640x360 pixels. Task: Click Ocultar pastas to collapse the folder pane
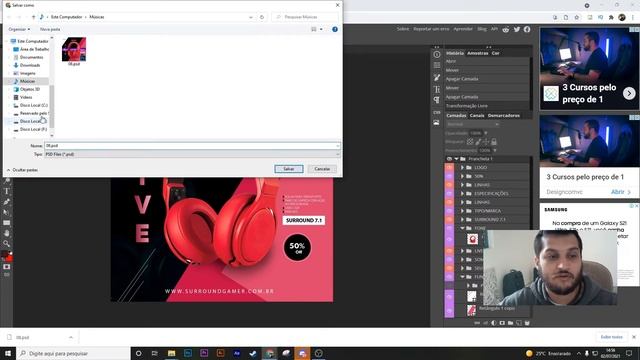click(22, 170)
